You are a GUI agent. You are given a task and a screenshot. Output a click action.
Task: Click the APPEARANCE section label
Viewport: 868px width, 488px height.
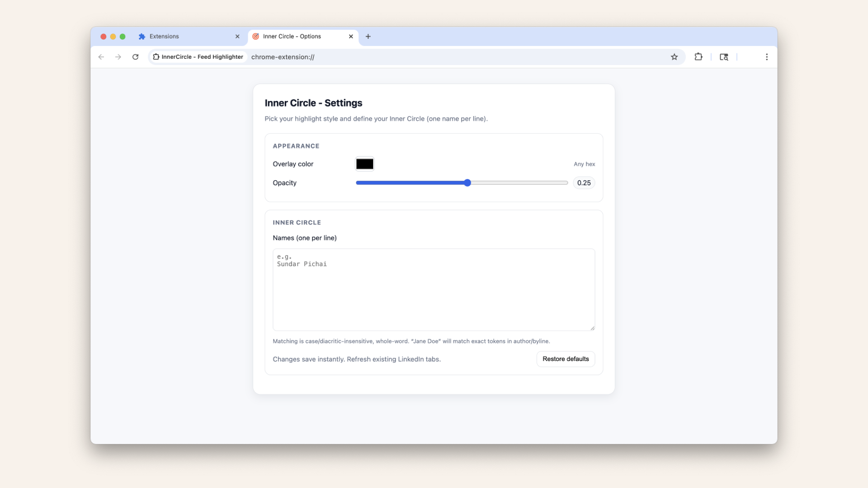[x=296, y=146]
